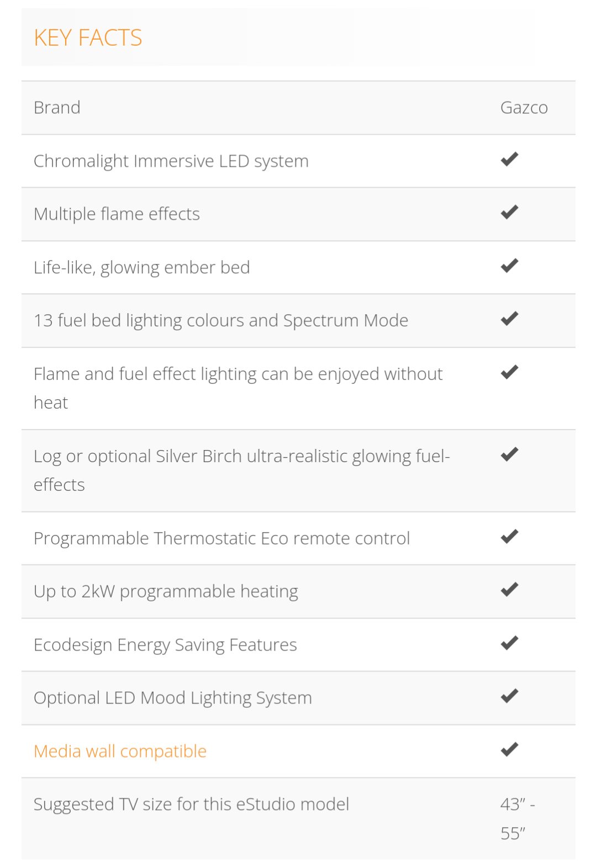The image size is (596, 868).
Task: Click checkmark for 13 fuel bed lighting colours
Action: tap(509, 319)
